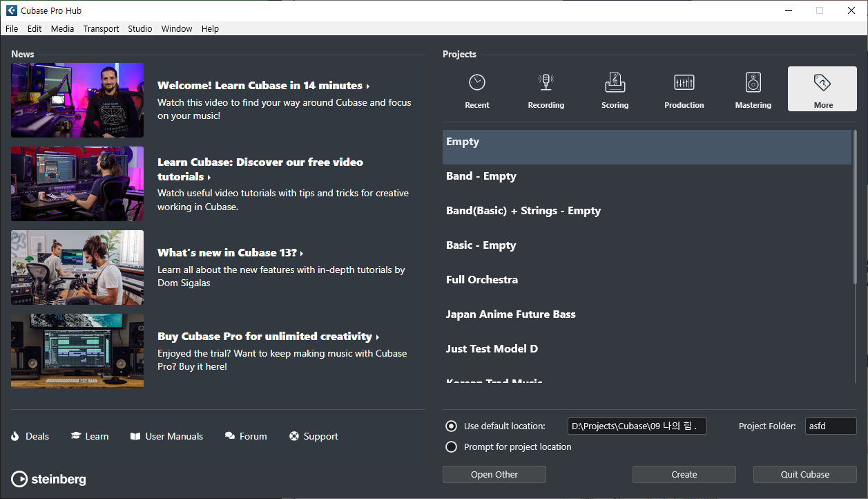This screenshot has height=499, width=868.
Task: Enable Use default location option
Action: pos(452,426)
